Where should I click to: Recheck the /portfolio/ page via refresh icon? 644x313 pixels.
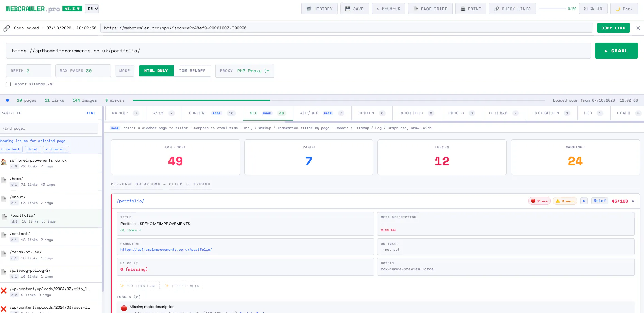click(x=584, y=201)
